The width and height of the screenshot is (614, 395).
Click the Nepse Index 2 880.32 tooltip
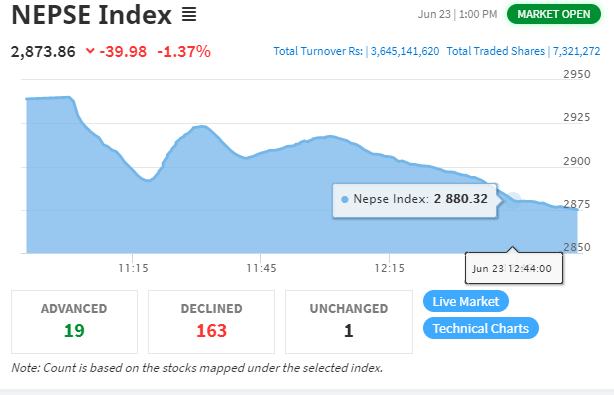coord(415,200)
